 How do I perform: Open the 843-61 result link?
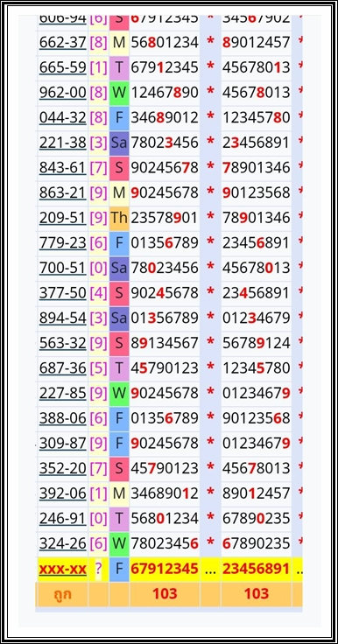pyautogui.click(x=62, y=168)
